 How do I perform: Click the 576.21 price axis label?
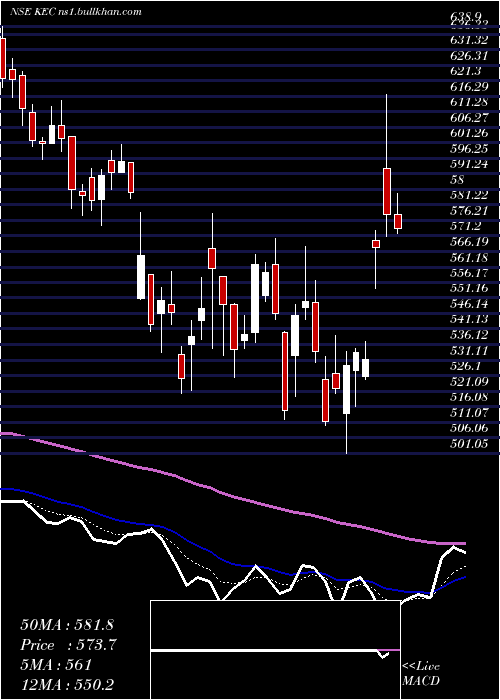[470, 211]
